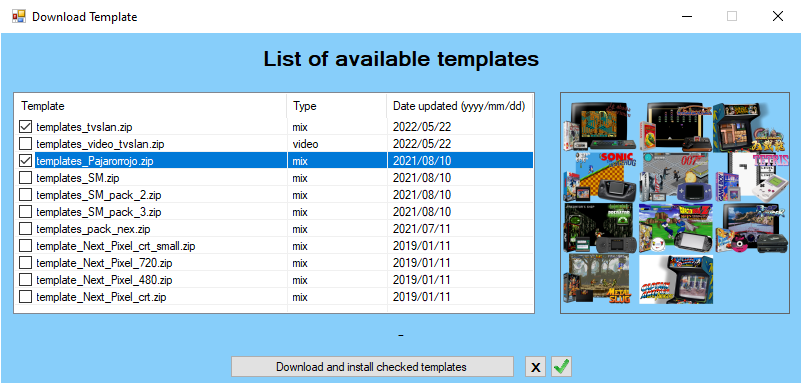Click the 2021/08/10 date of templates_Pajarorrojo.zip
The image size is (802, 384).
[421, 161]
